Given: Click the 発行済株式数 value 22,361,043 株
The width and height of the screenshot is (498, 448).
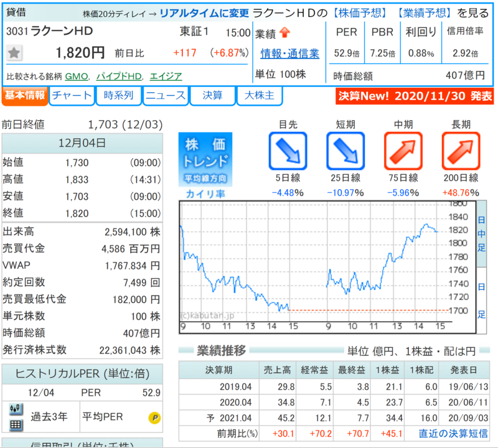Looking at the screenshot, I should [129, 350].
